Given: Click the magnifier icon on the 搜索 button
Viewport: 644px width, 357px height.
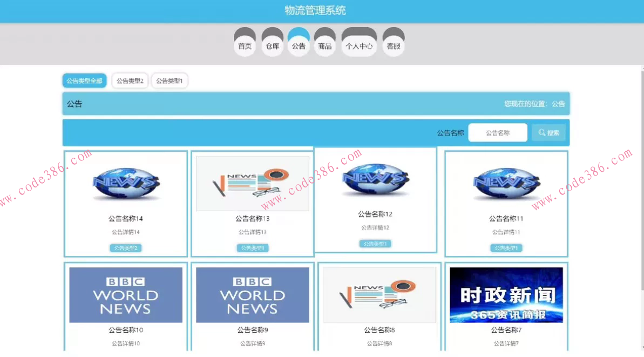Looking at the screenshot, I should (539, 132).
